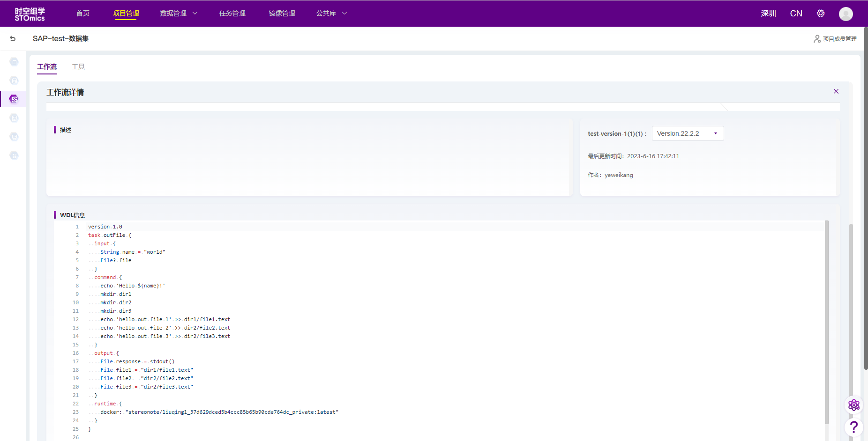
Task: Open the monitor line-chart sidebar icon
Action: click(x=14, y=137)
